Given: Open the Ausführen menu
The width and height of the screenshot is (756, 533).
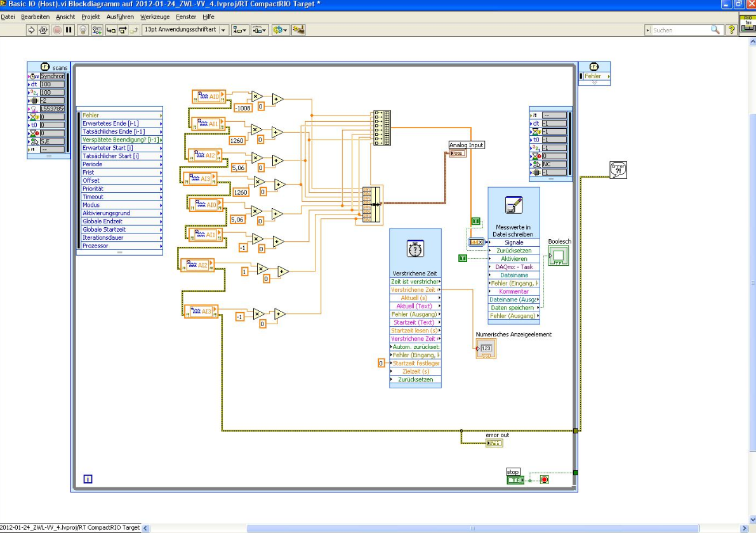Looking at the screenshot, I should 120,16.
